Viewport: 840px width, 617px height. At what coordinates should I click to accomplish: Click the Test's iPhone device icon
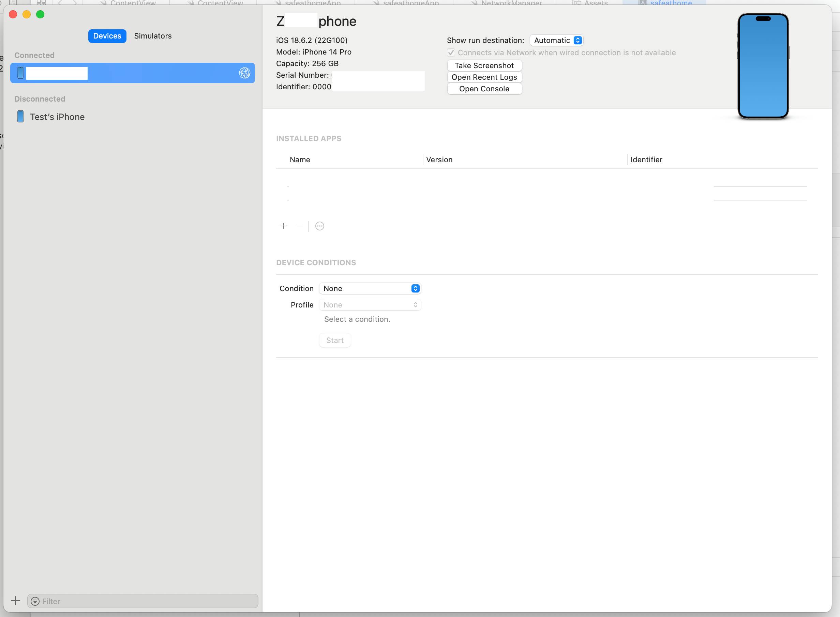[x=20, y=117]
